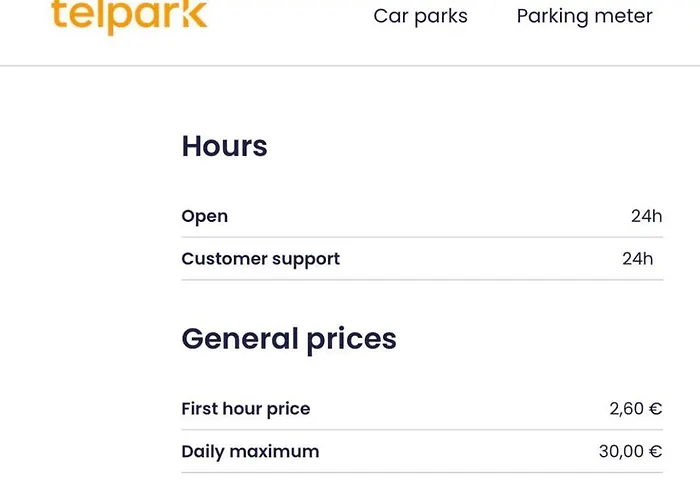Click the 30,00 daily maximum amount
The height and width of the screenshot is (500, 700).
(x=621, y=452)
